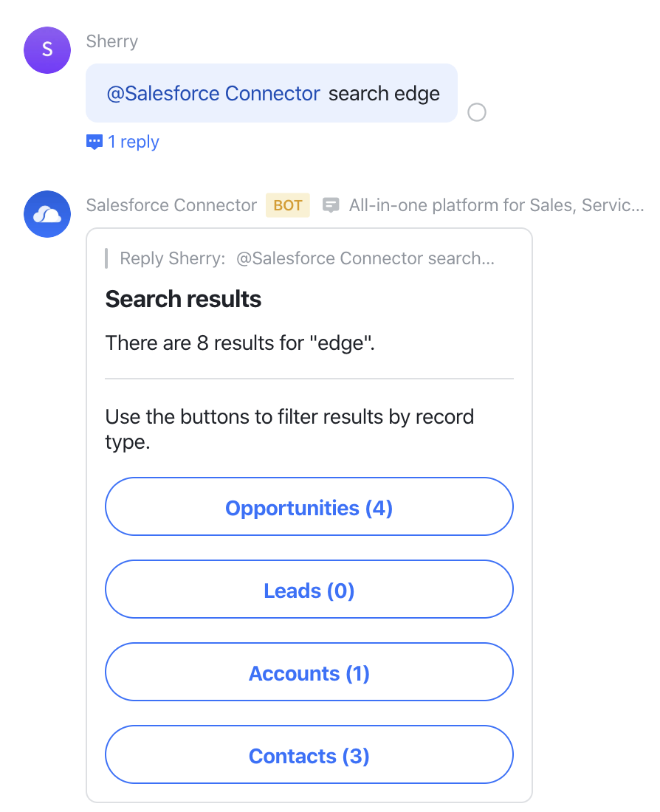Viewport: 660px width, 812px height.
Task: Click the "Search results" heading
Action: click(183, 299)
